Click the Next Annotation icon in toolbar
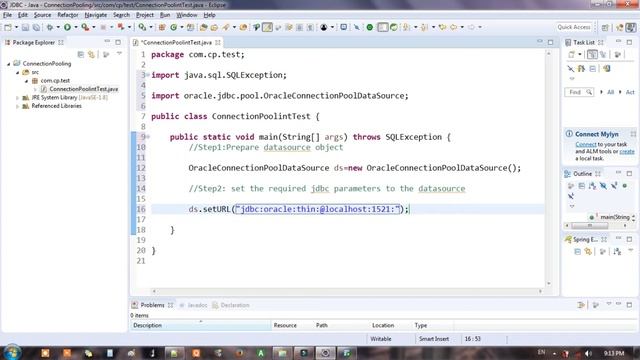Viewport: 640px width, 360px height. (407, 27)
